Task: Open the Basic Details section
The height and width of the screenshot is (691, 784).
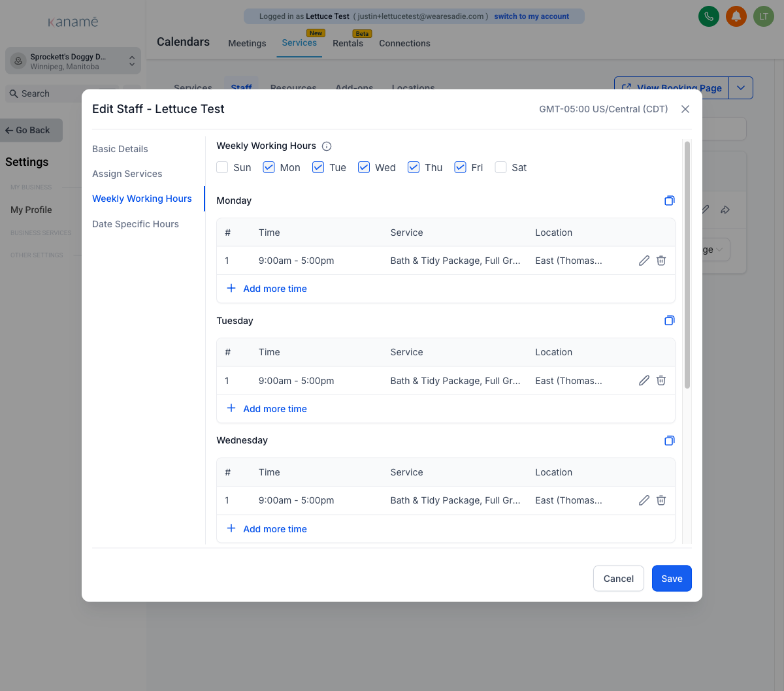Action: (x=120, y=149)
